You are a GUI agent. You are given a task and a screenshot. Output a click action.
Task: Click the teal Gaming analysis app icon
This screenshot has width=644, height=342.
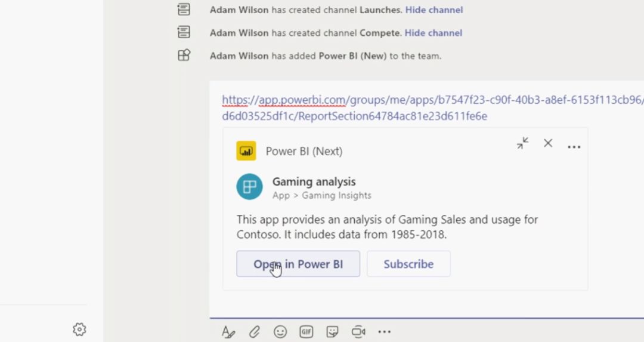coord(249,187)
